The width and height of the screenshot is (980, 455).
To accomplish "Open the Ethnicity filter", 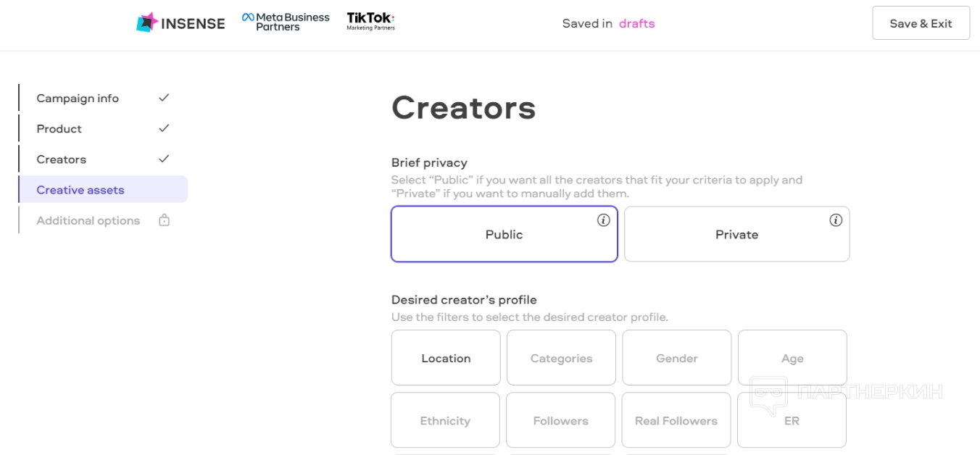I will (x=445, y=421).
